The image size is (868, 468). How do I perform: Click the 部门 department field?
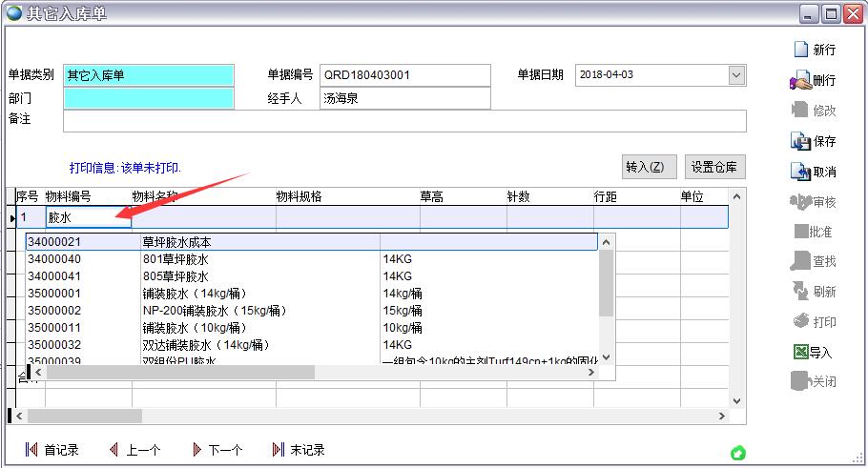click(149, 98)
